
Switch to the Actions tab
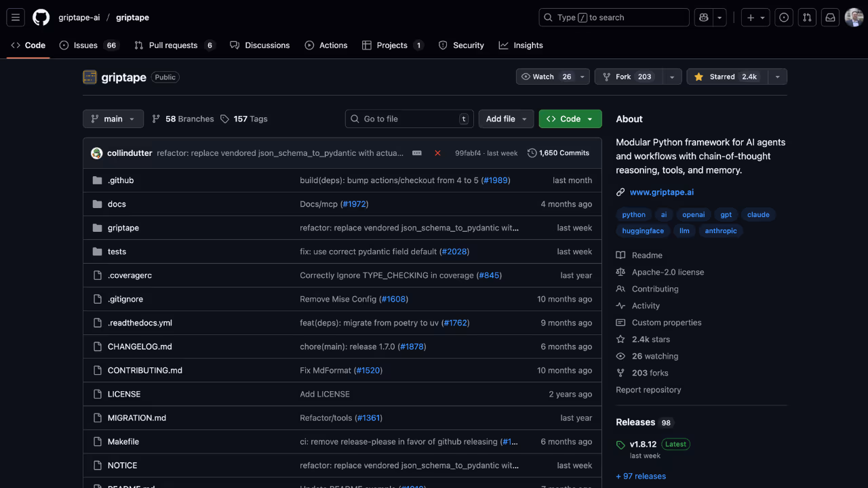point(326,45)
